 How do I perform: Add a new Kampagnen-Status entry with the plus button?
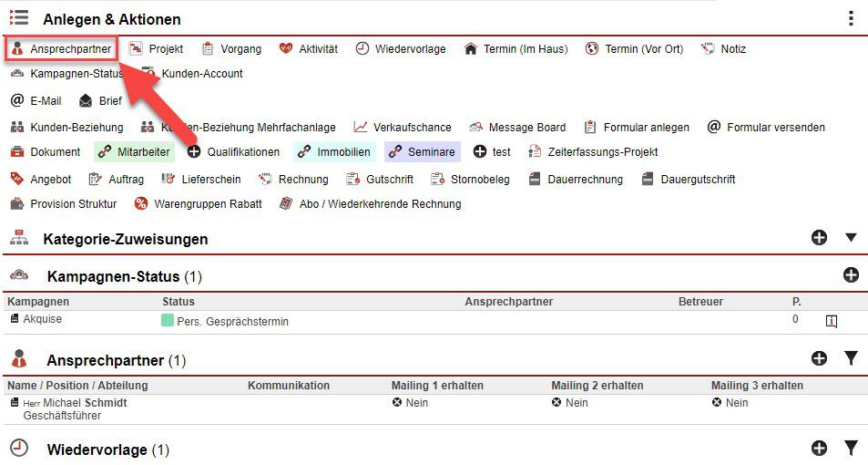tap(851, 274)
